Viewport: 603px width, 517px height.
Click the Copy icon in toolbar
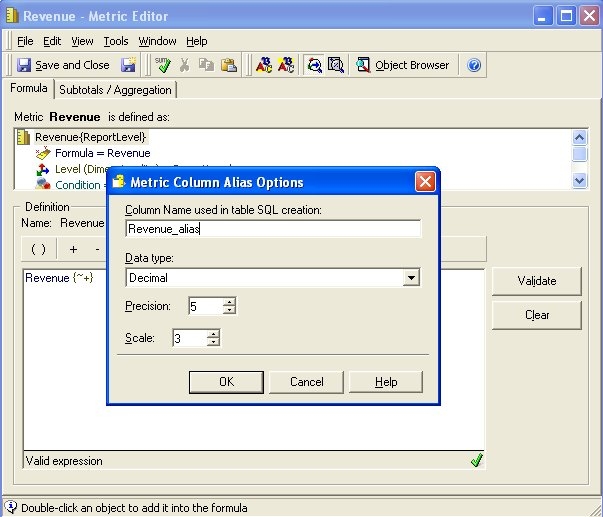point(206,65)
